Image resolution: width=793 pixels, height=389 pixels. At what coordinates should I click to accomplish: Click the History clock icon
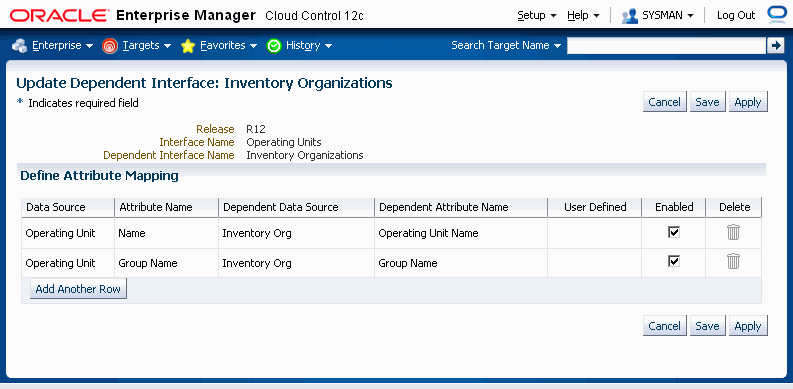[x=274, y=46]
